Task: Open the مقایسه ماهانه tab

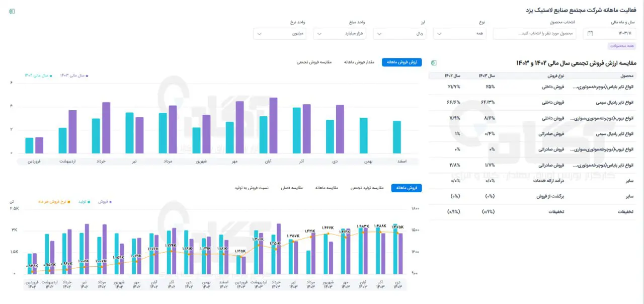Action: point(327,188)
